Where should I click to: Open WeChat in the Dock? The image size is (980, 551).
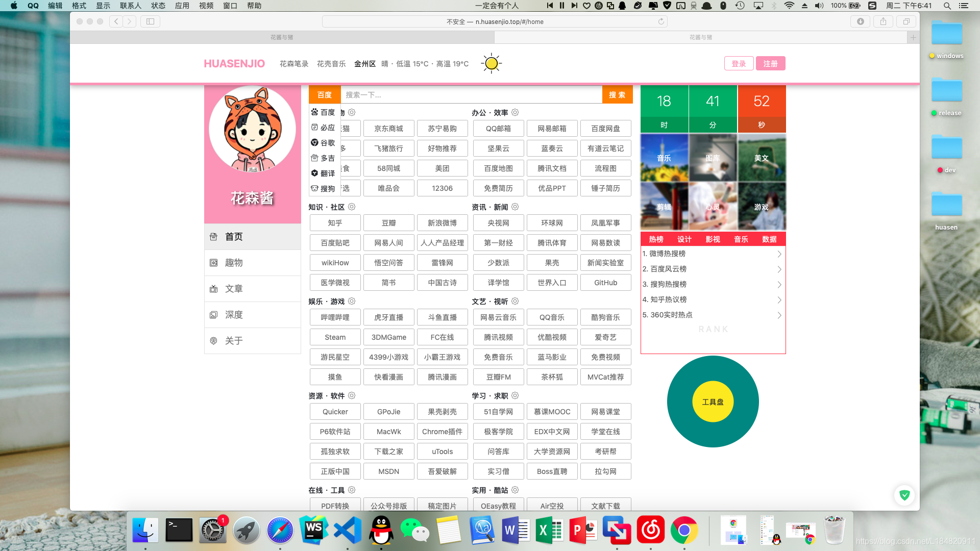(415, 530)
